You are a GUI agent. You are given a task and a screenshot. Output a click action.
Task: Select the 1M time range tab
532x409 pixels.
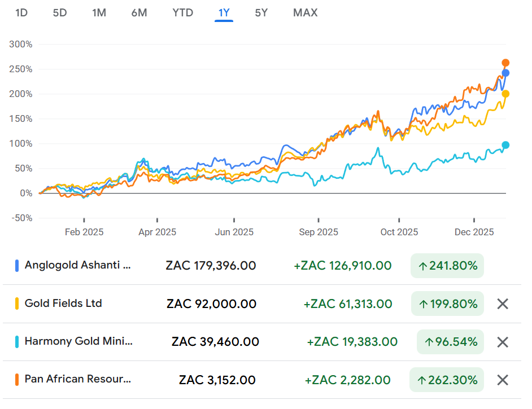[99, 12]
